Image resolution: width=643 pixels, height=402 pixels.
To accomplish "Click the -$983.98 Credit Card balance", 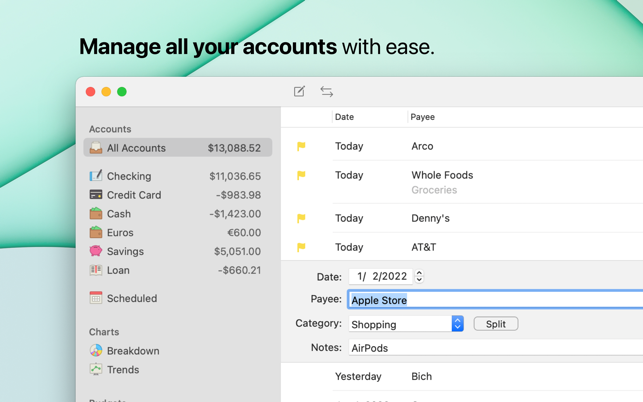I will (238, 195).
